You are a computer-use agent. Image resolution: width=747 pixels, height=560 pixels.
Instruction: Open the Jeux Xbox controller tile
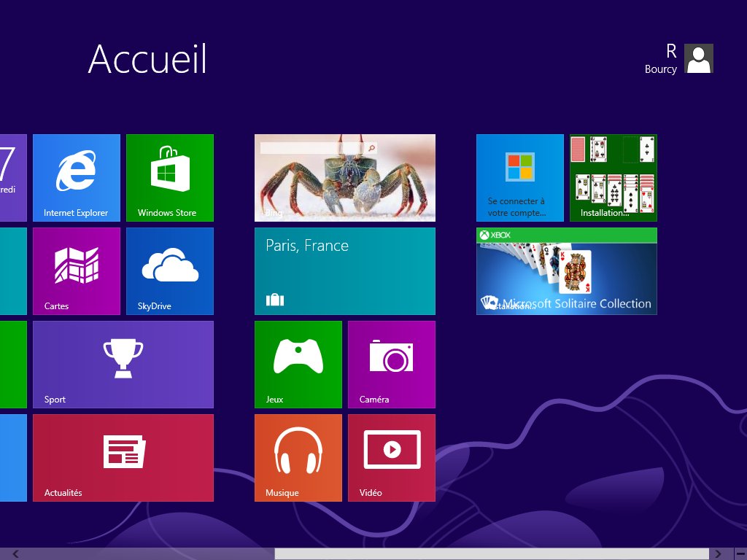coord(298,365)
